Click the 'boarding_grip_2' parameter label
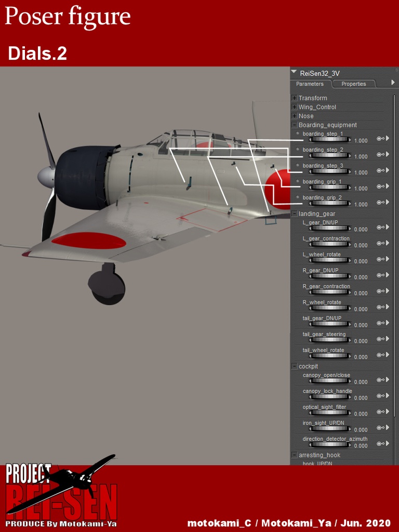 322,197
